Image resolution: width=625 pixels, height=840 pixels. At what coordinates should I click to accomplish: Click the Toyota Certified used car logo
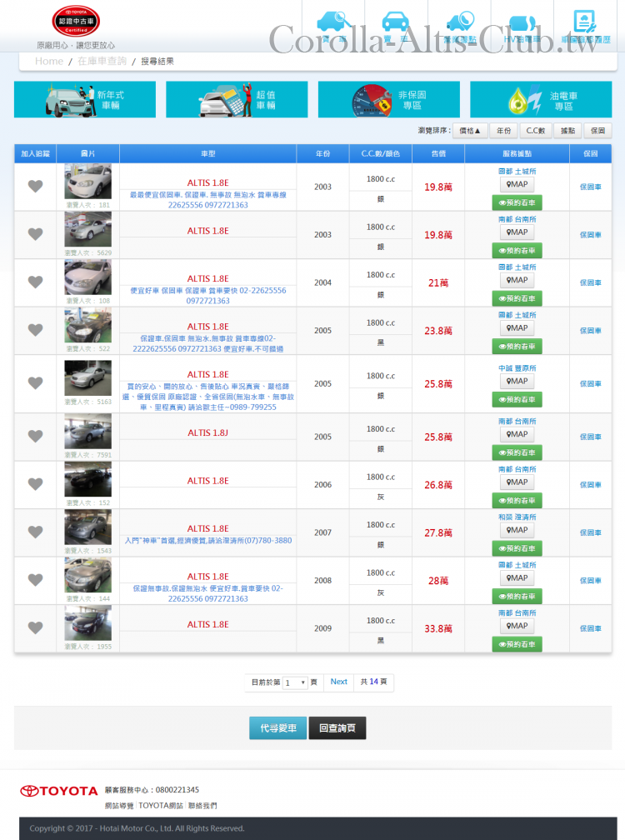coord(76,21)
